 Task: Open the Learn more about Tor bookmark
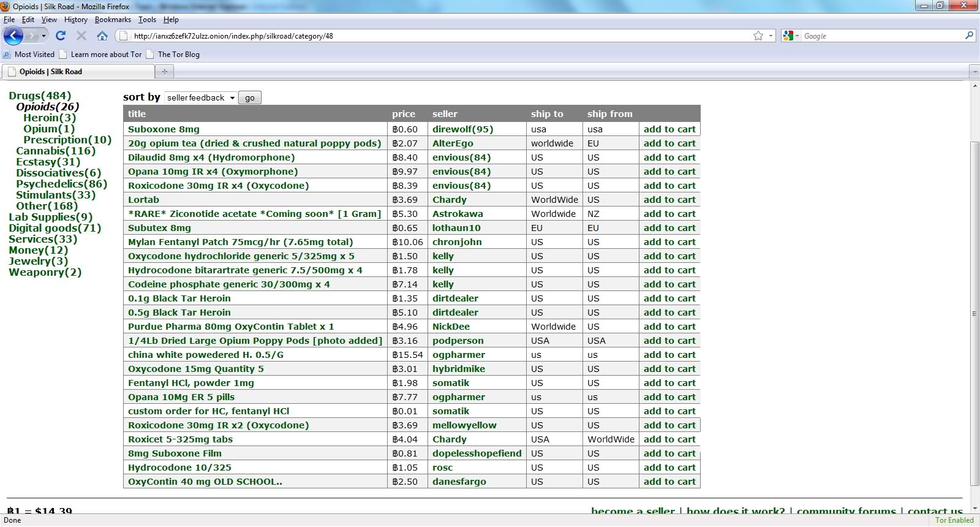click(100, 54)
